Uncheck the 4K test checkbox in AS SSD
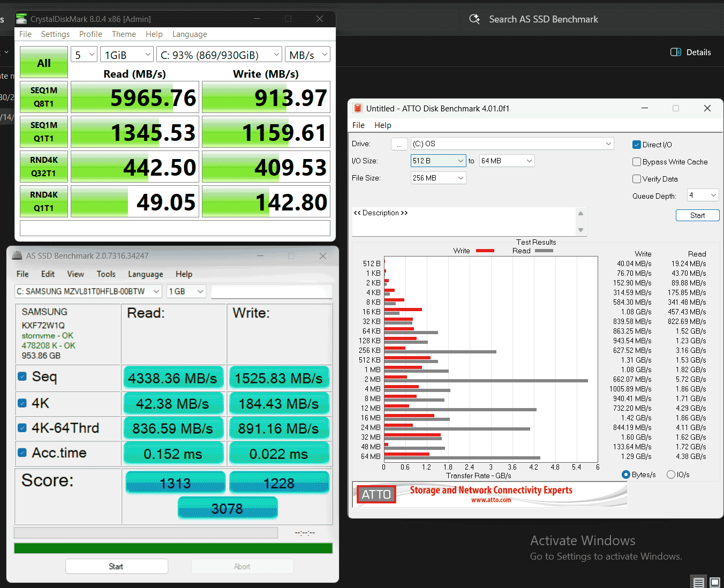724x588 pixels. point(22,403)
